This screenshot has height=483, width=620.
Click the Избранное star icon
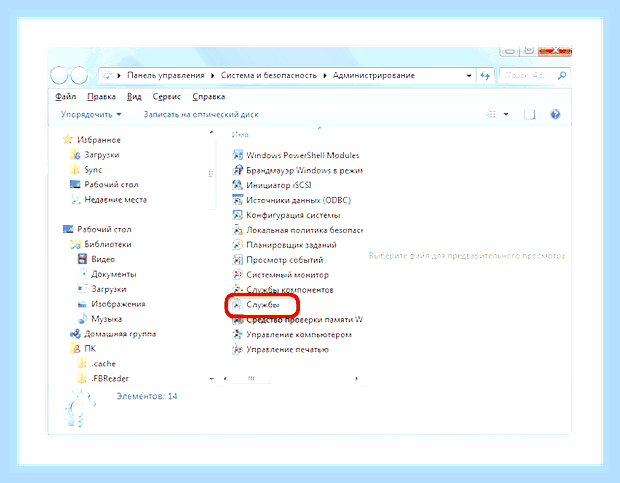(x=68, y=139)
